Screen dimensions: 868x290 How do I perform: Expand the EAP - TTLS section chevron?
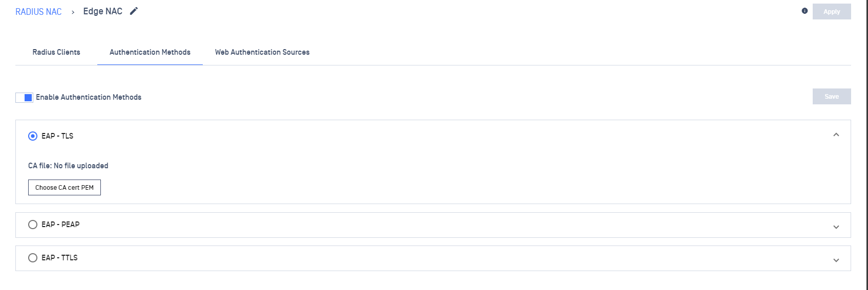click(836, 260)
